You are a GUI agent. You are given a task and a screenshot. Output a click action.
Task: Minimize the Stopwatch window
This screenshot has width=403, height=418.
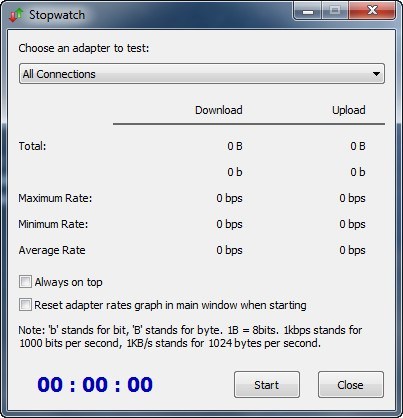click(x=308, y=11)
